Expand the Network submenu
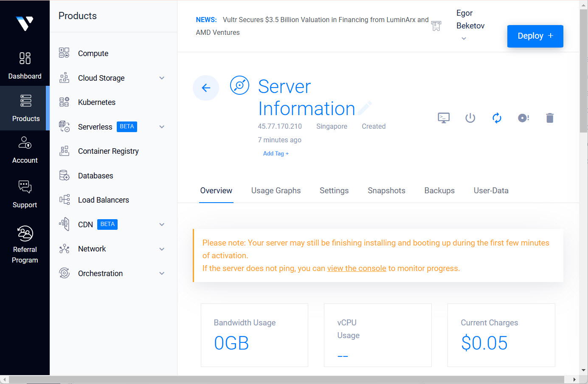588x384 pixels. click(162, 249)
